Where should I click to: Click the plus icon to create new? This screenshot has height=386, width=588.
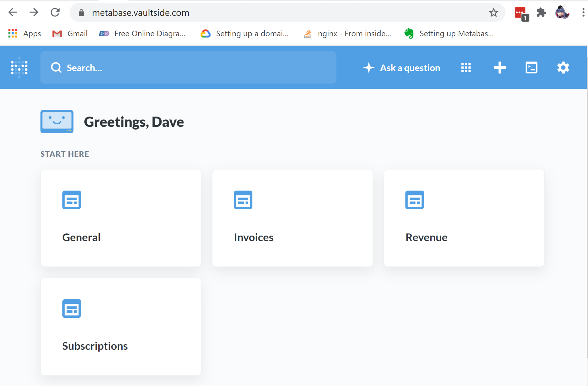499,68
